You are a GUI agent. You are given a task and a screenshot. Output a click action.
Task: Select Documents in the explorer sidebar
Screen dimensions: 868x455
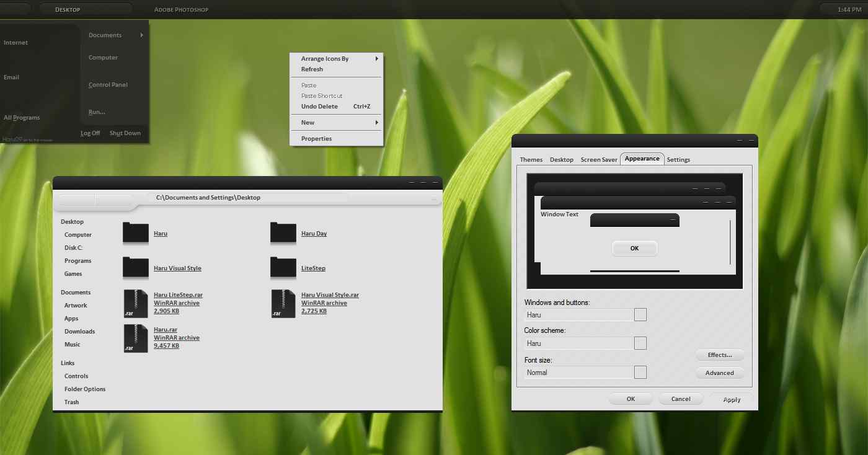point(76,293)
